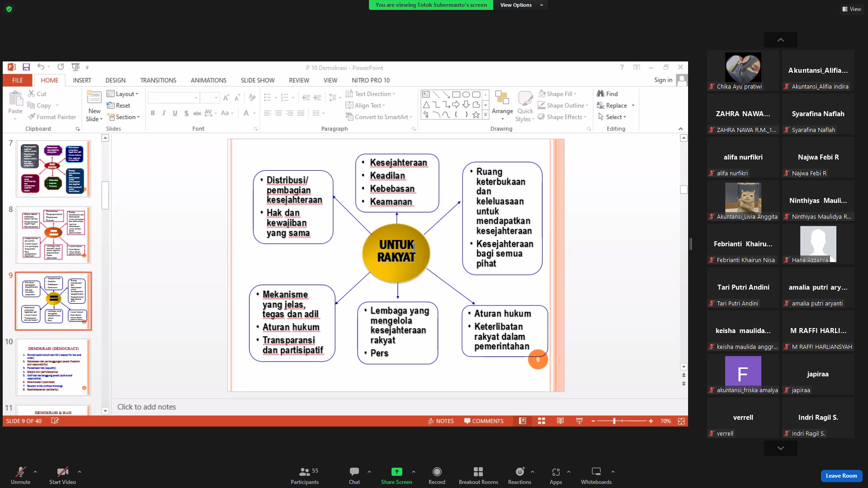Click the zoom out minus icon
Image resolution: width=868 pixels, height=488 pixels.
pos(593,421)
